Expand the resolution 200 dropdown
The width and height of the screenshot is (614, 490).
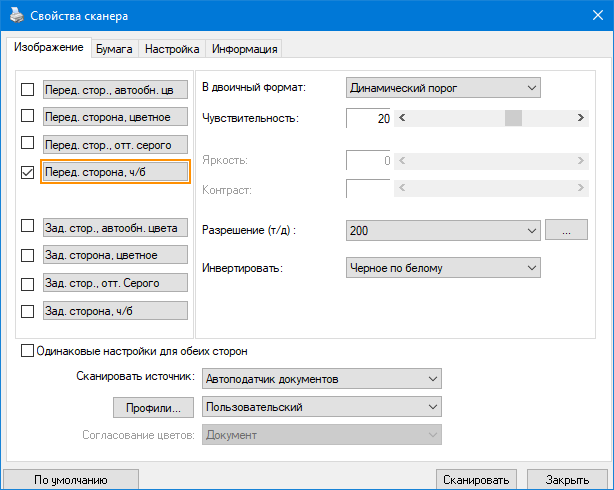pyautogui.click(x=443, y=231)
